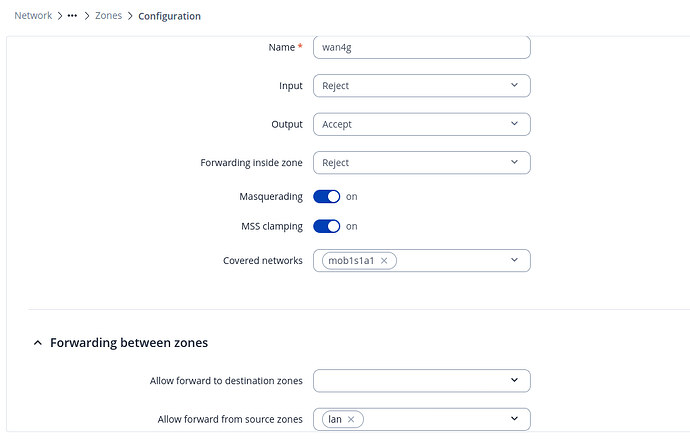Open Forwarding inside zone dropdown

click(x=421, y=162)
